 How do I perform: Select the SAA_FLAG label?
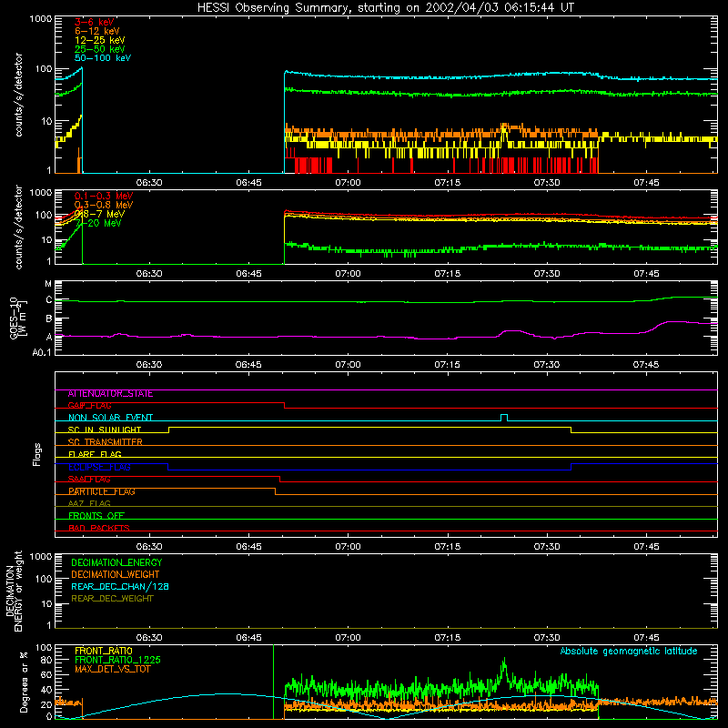tap(89, 480)
